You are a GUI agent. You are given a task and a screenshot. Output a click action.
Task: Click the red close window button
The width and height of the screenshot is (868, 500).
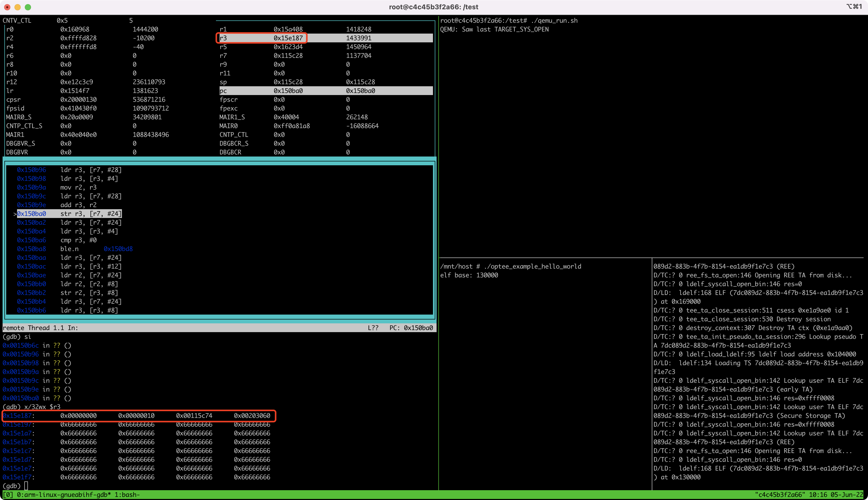point(7,7)
